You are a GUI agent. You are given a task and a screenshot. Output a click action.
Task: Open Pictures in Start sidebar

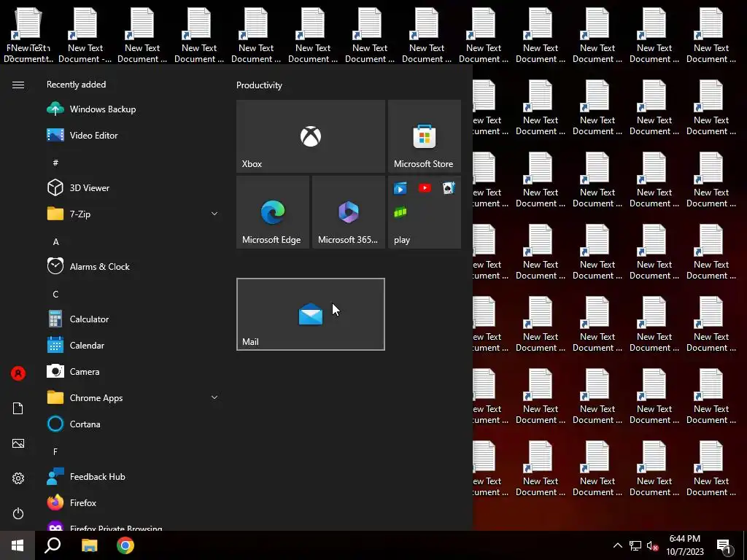coord(18,443)
